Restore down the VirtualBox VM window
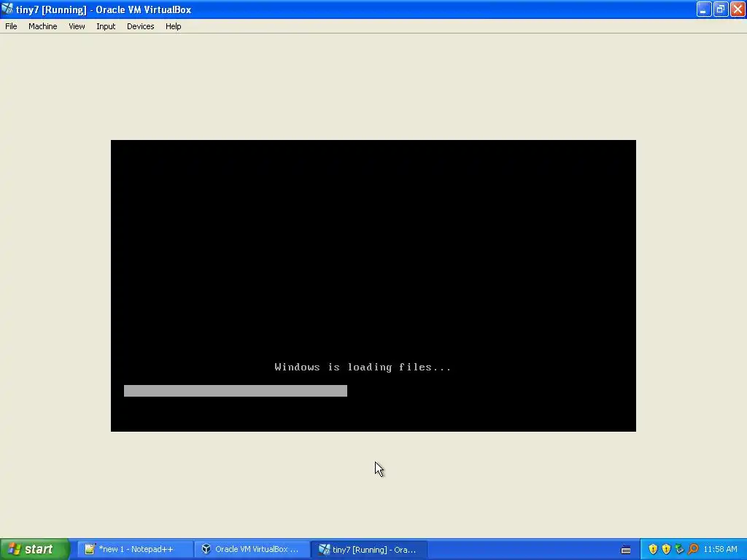This screenshot has width=747, height=560. pos(720,9)
